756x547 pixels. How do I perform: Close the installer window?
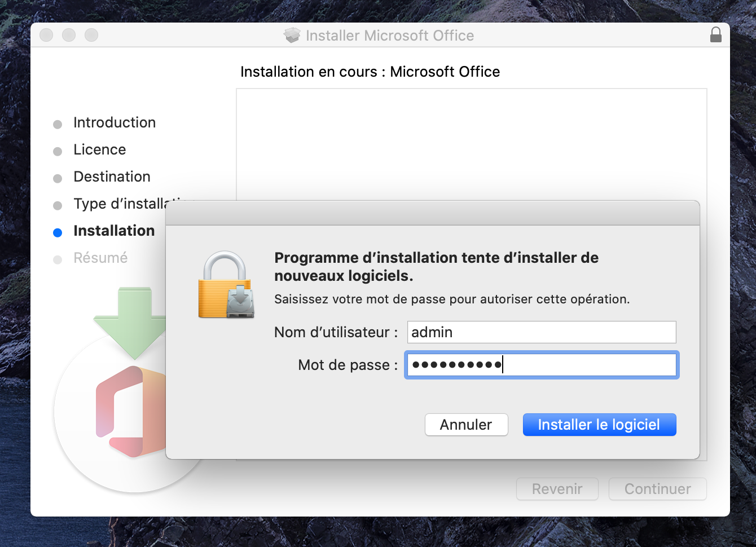46,35
